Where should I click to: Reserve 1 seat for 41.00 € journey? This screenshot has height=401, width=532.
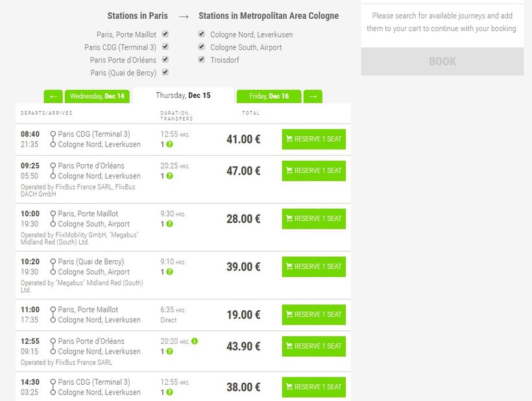pos(313,140)
